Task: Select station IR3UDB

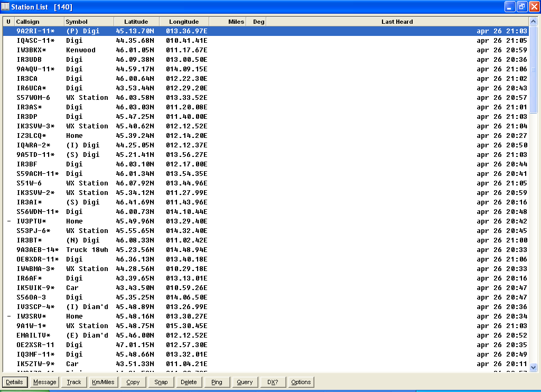Action: pos(266,60)
